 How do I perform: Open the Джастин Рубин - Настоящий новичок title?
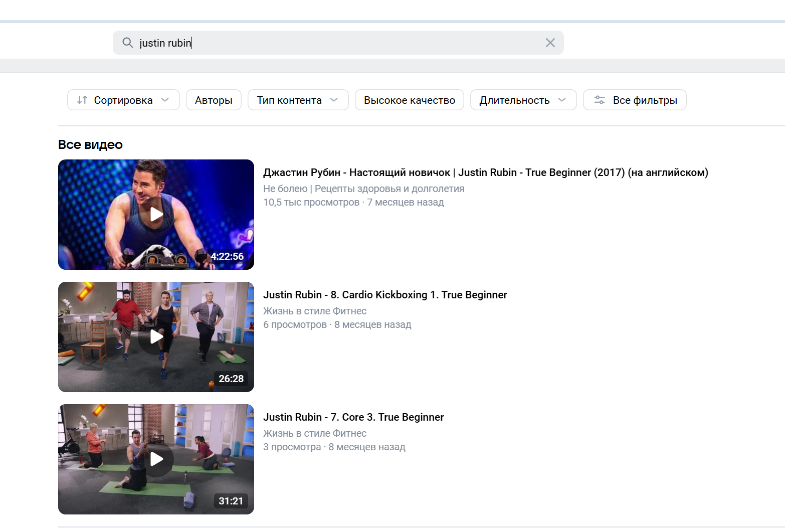[x=485, y=172]
